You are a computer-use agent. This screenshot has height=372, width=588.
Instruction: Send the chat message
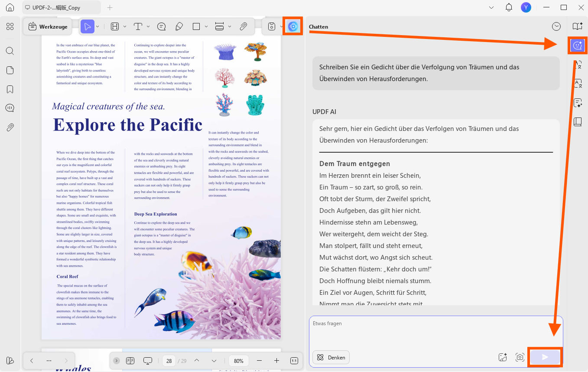point(545,357)
